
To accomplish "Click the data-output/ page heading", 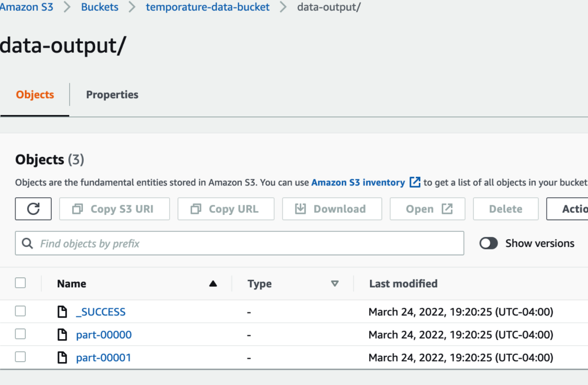I will tap(63, 45).
